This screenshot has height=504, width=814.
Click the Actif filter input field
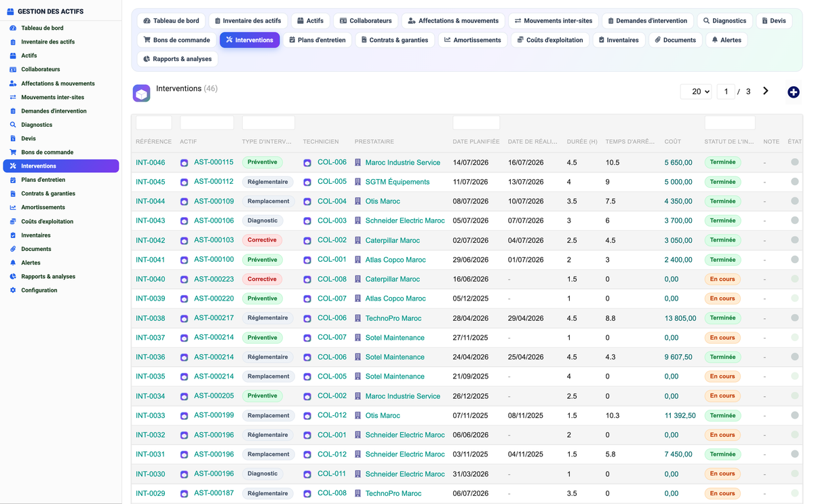click(x=207, y=123)
